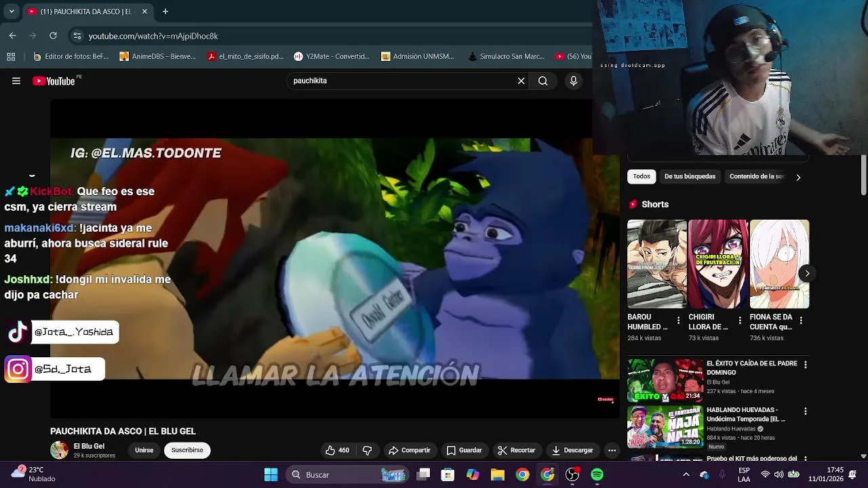Start voice search with microphone icon
Screen dimensions: 868x488
[x=574, y=81]
